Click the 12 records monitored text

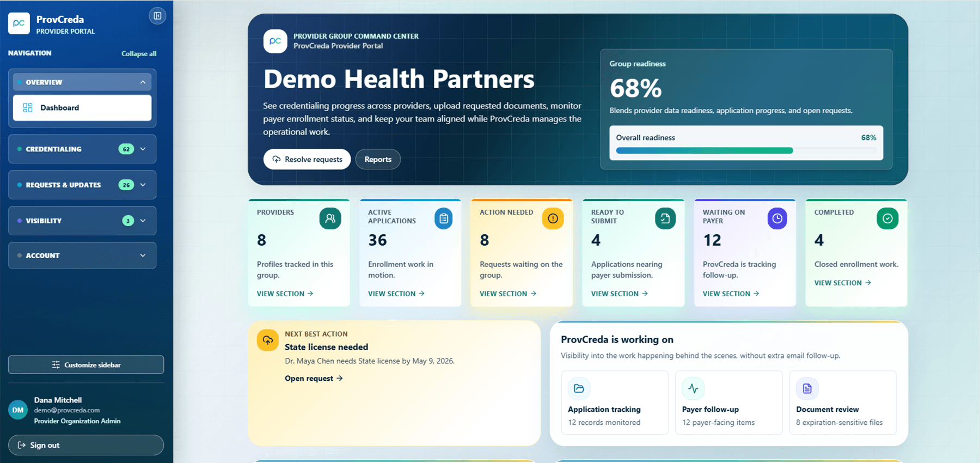point(604,423)
